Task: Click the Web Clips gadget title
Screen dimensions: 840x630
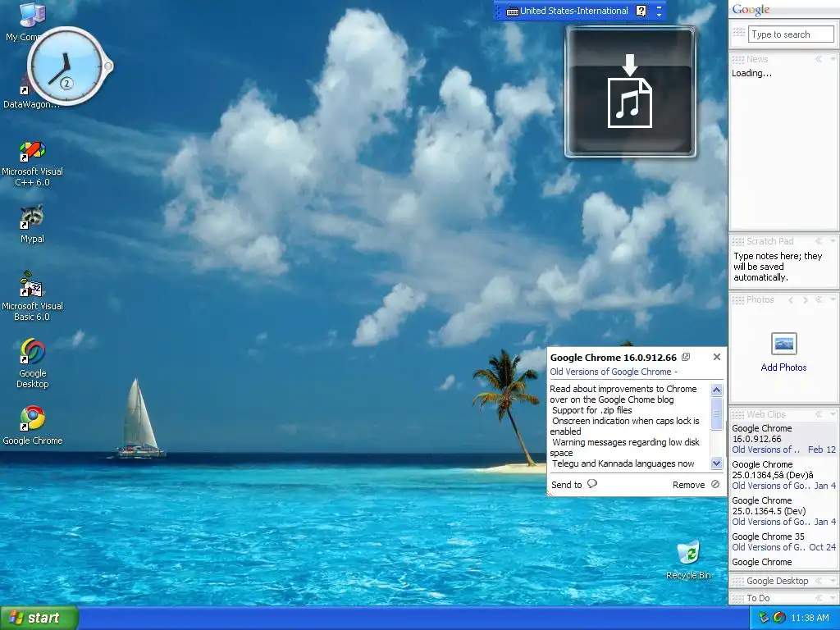Action: click(x=766, y=414)
